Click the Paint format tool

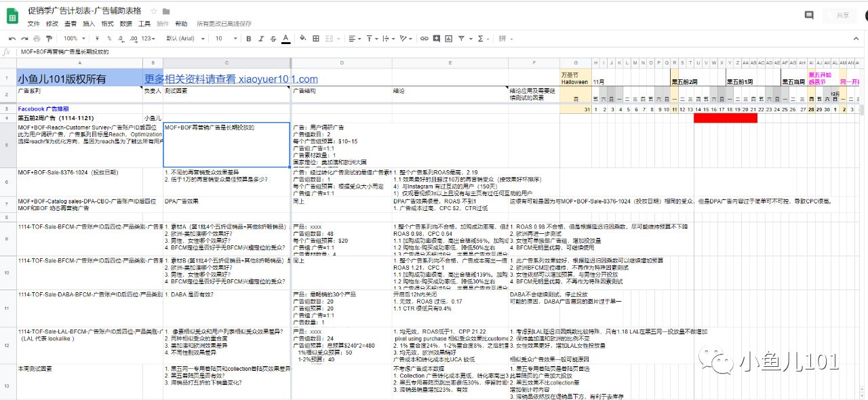point(48,38)
